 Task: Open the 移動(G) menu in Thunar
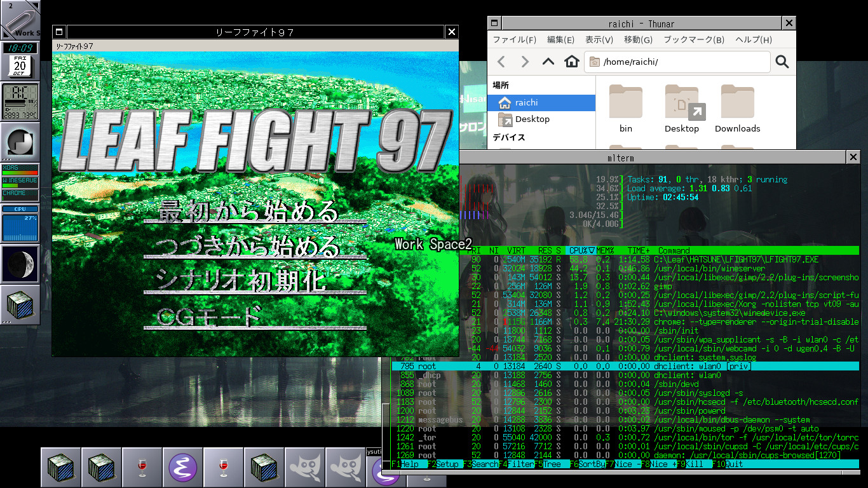coord(638,39)
